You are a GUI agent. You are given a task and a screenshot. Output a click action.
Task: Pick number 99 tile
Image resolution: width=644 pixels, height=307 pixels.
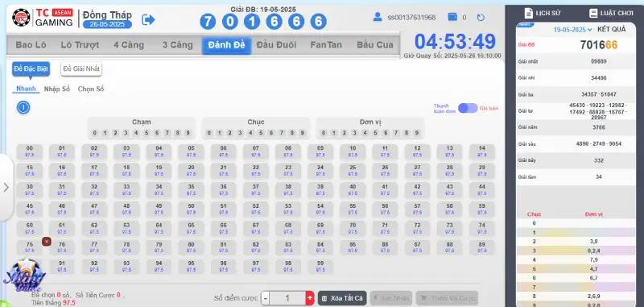coord(320,267)
